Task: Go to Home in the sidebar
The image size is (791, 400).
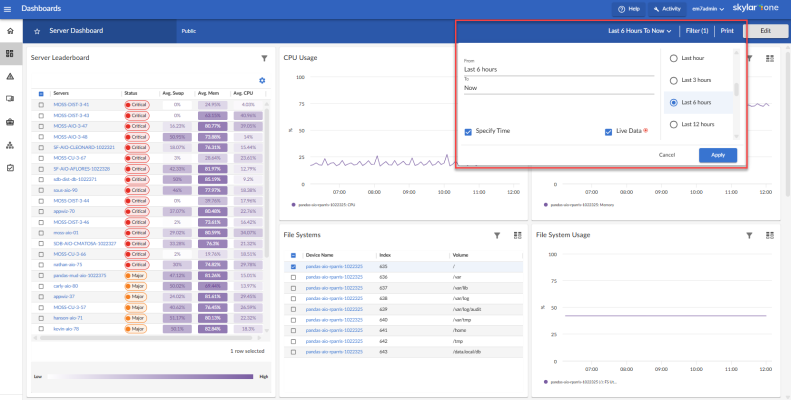Action: 10,31
